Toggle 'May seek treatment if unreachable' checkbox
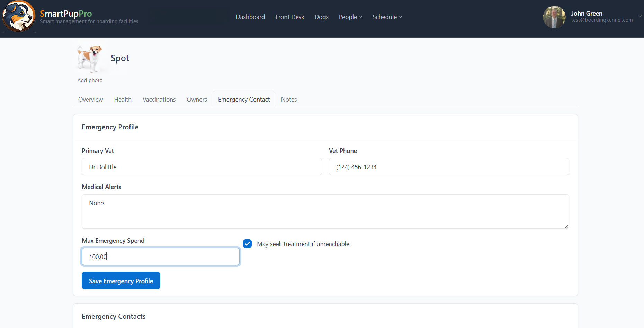The width and height of the screenshot is (644, 328). 248,244
